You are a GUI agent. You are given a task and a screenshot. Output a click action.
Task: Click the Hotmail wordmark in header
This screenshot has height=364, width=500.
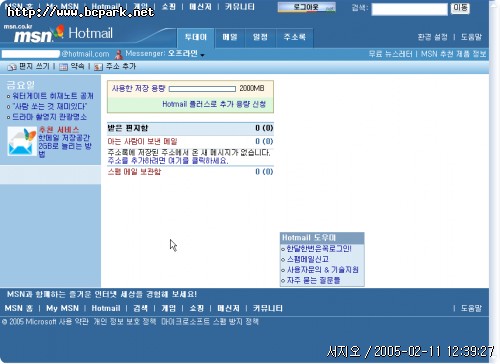(x=90, y=33)
